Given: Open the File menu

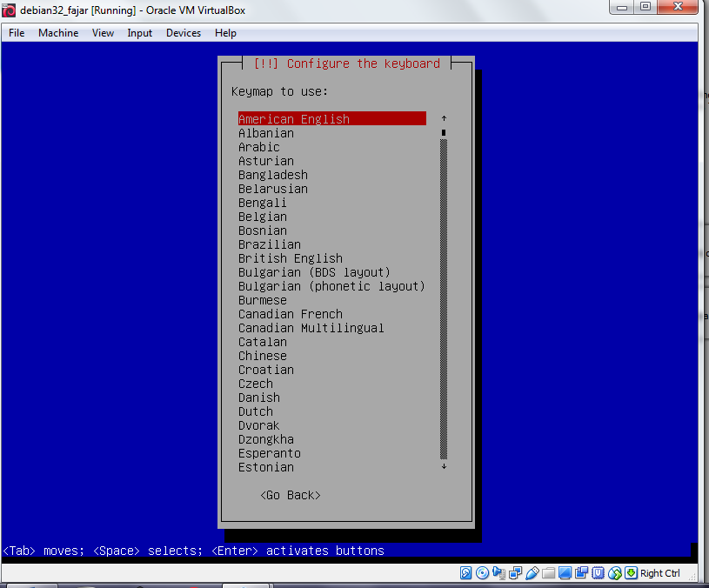Looking at the screenshot, I should 17,33.
